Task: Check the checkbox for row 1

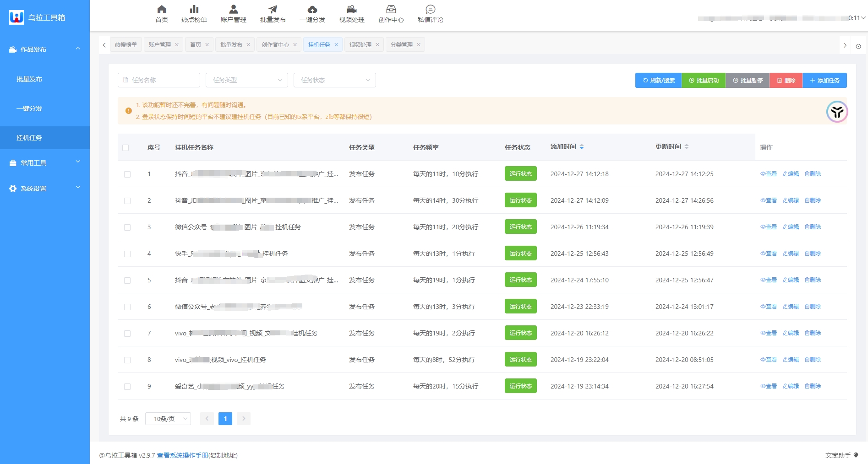Action: 127,174
